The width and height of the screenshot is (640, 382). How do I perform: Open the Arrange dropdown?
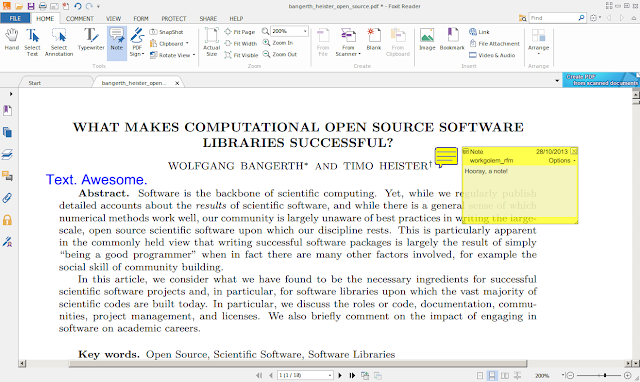(x=538, y=42)
